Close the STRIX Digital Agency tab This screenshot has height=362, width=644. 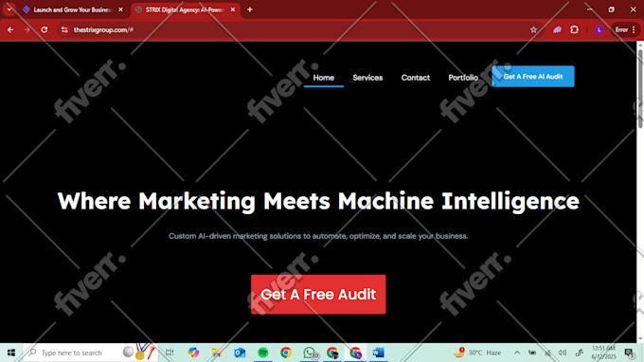click(233, 9)
